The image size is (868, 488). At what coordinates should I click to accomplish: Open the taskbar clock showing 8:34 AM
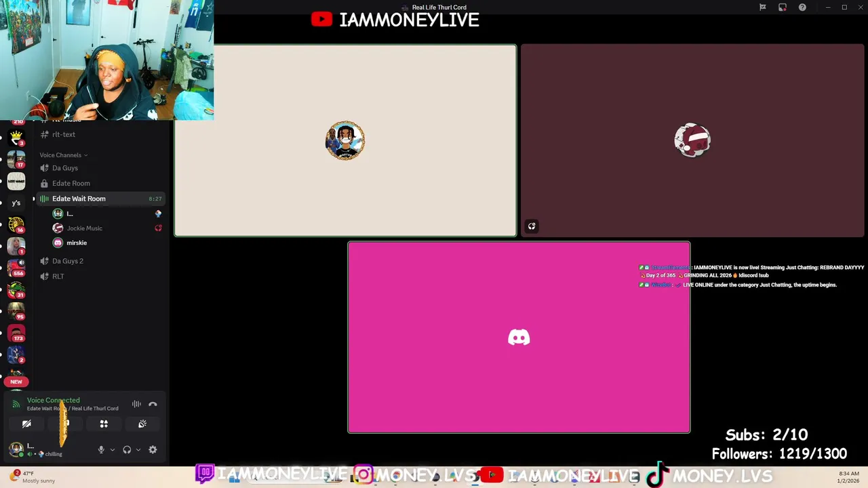tap(849, 477)
